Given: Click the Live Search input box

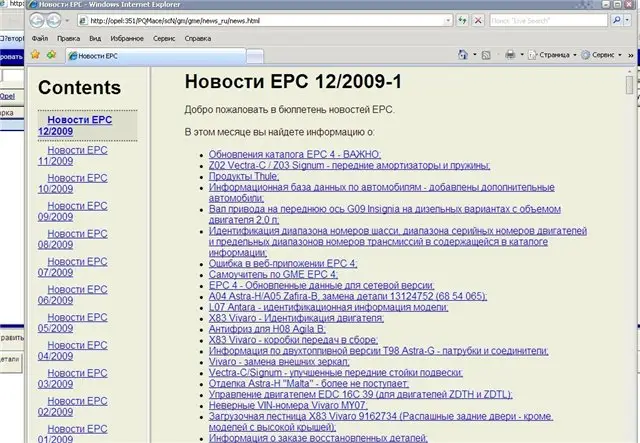Looking at the screenshot, I should pos(549,20).
